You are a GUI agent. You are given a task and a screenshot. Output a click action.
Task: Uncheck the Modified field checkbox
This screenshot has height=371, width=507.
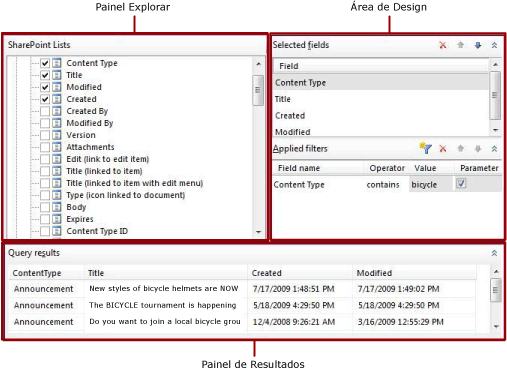click(x=45, y=87)
